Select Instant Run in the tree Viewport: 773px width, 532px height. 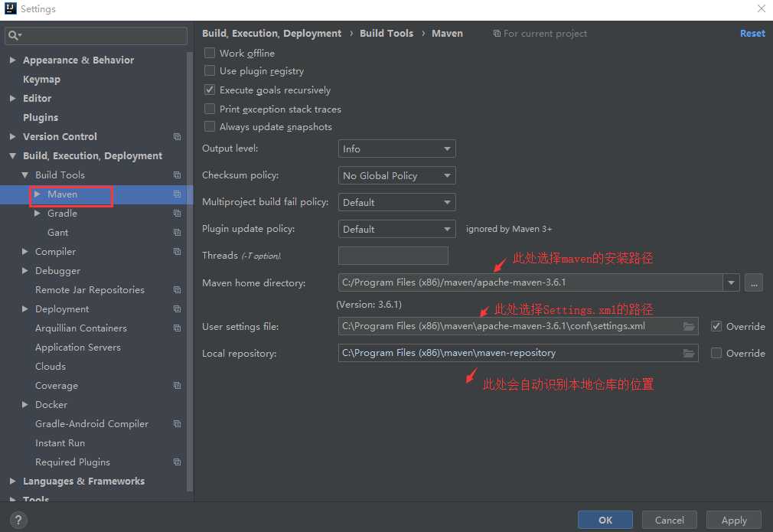[60, 442]
